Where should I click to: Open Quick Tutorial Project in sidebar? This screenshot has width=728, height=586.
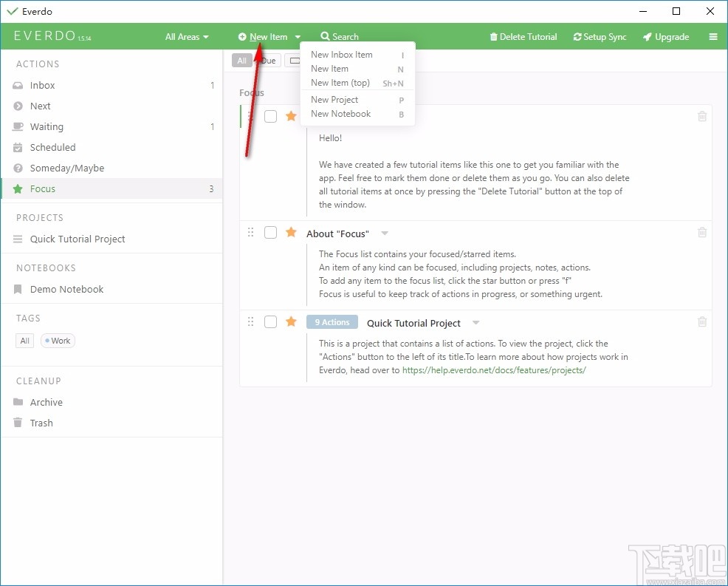tap(111, 239)
